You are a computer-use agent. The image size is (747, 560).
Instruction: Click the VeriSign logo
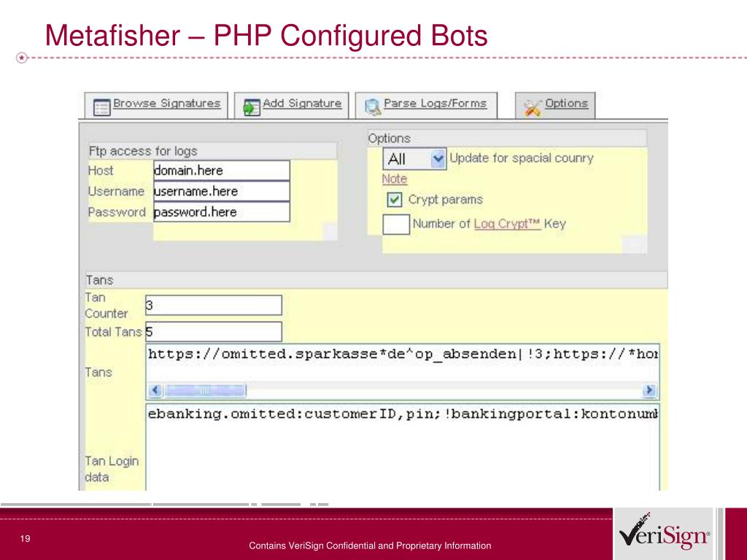tap(665, 533)
